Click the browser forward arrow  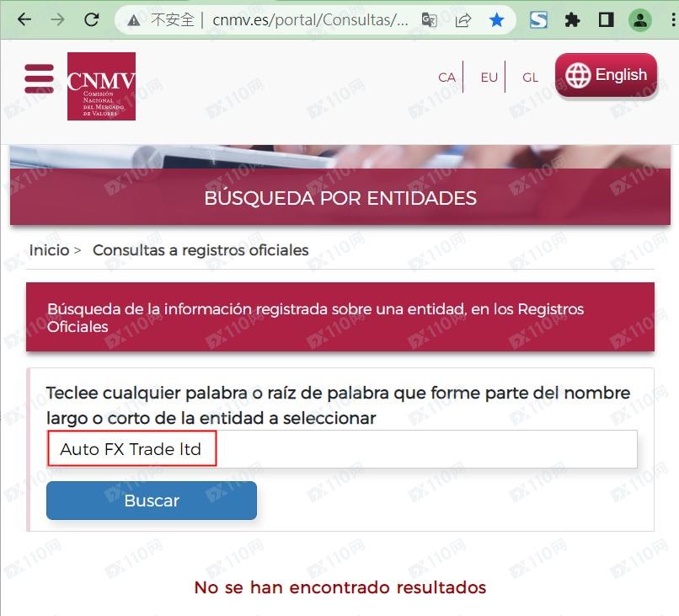pos(57,19)
